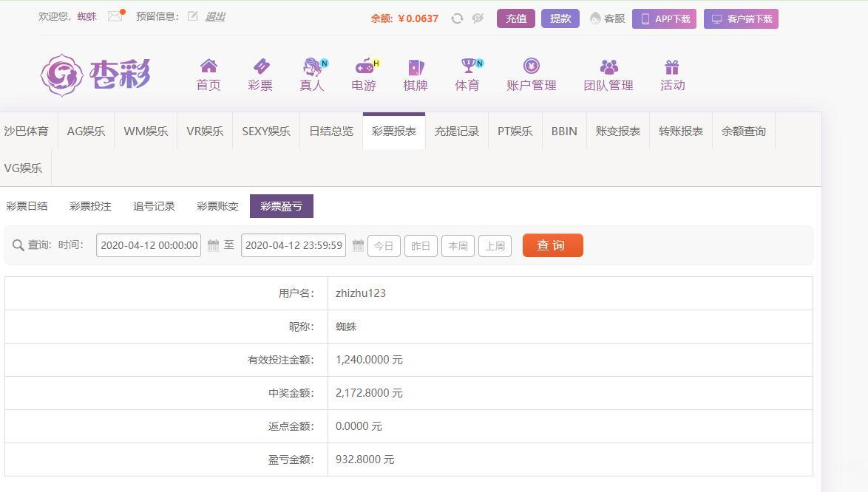
Task: Open start date calendar picker
Action: click(213, 245)
